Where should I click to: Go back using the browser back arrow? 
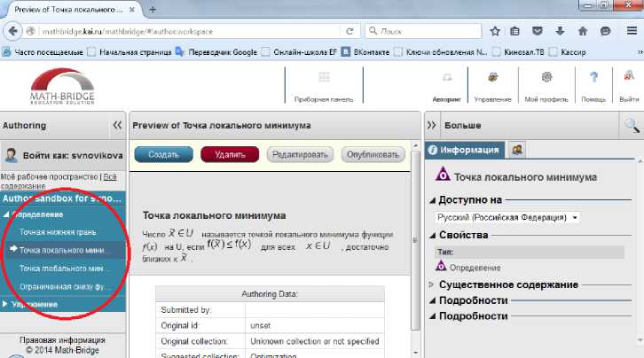pos(12,31)
